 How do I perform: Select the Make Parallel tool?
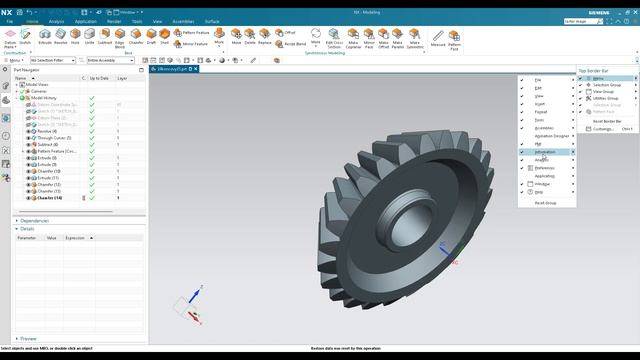pos(398,39)
